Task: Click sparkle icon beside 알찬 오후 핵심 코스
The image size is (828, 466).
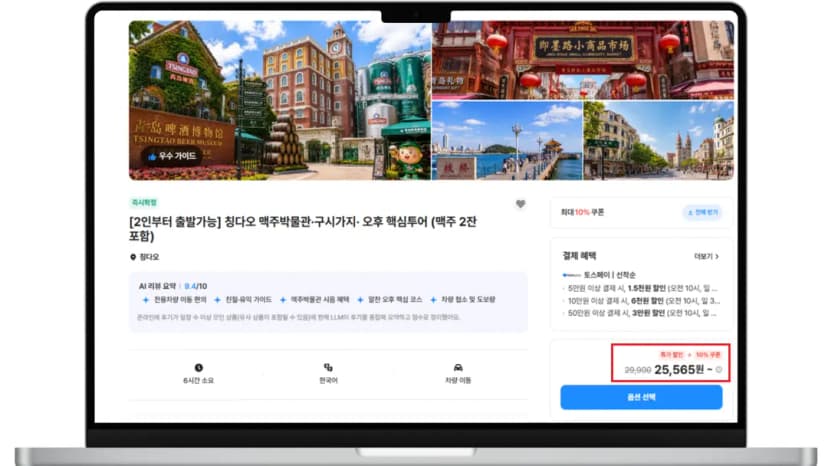Action: [360, 300]
